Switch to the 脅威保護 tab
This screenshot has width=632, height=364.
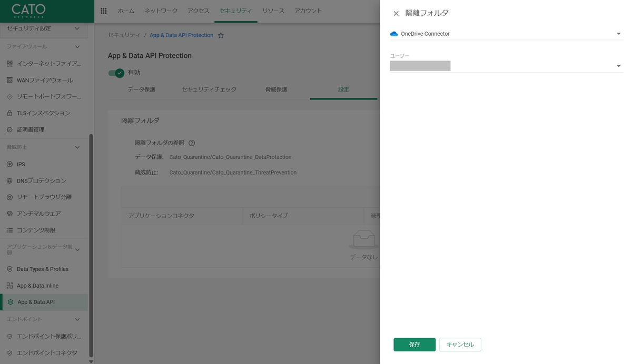[276, 90]
